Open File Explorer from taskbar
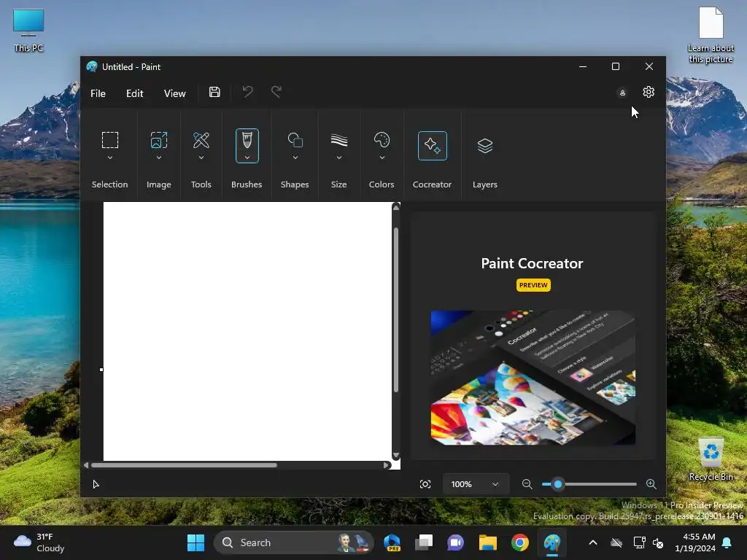Screen dimensions: 747x560 tap(488, 542)
